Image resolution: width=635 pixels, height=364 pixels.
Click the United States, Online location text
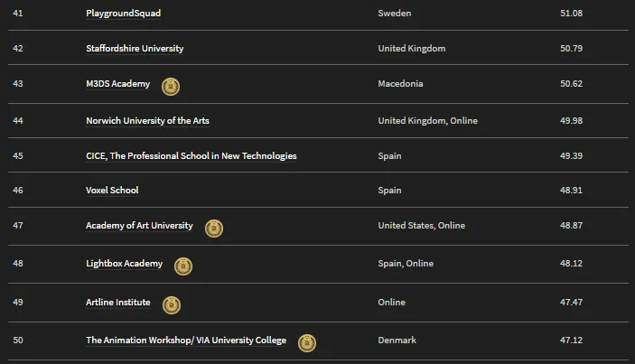point(422,226)
